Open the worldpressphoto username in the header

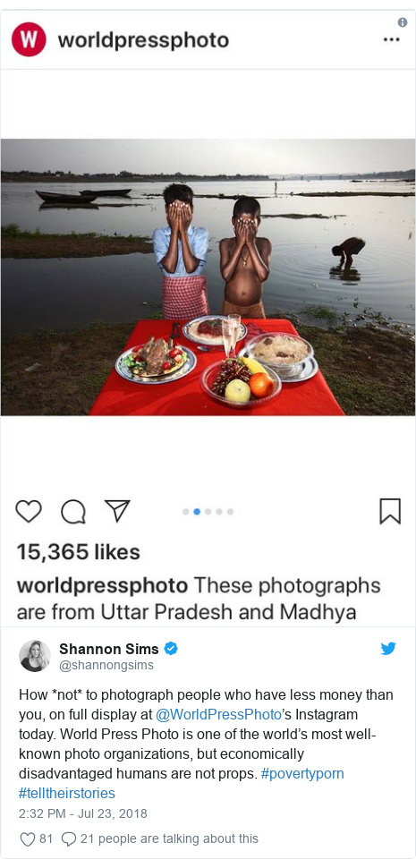point(143,40)
